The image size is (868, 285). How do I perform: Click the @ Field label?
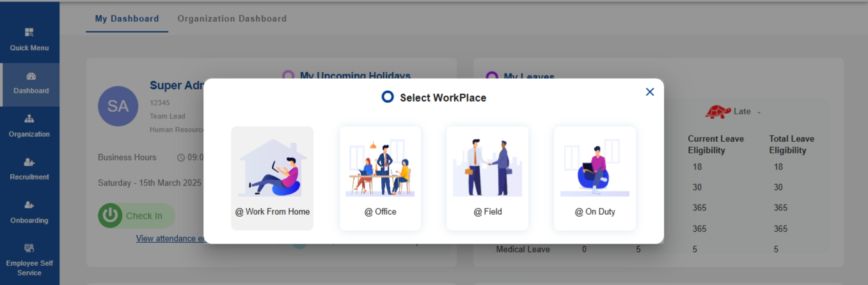click(487, 212)
